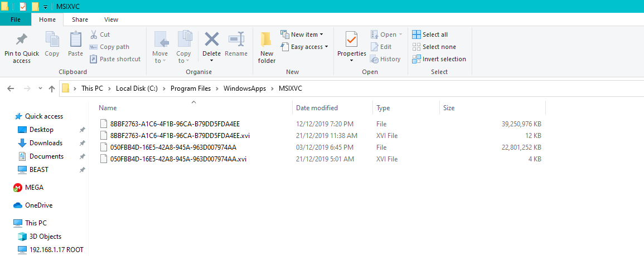Viewport: 644px width, 256px height.
Task: Click the History ribbon button
Action: point(385,59)
